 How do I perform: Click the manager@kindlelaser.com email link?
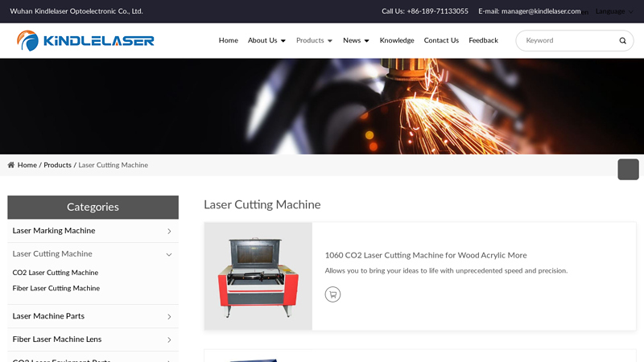click(541, 11)
